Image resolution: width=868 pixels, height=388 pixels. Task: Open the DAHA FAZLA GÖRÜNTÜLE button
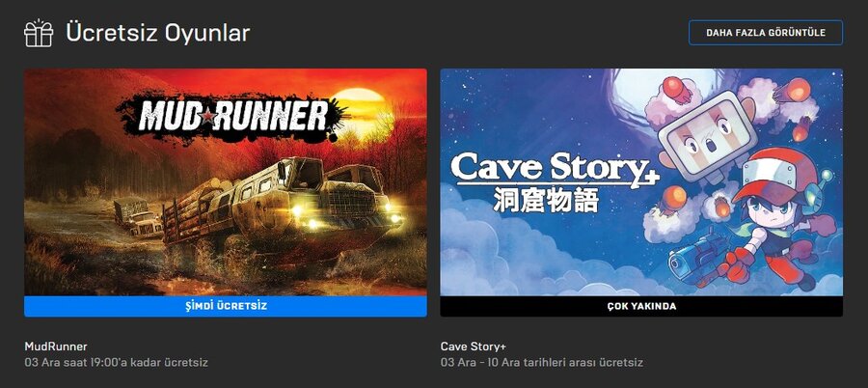(766, 33)
